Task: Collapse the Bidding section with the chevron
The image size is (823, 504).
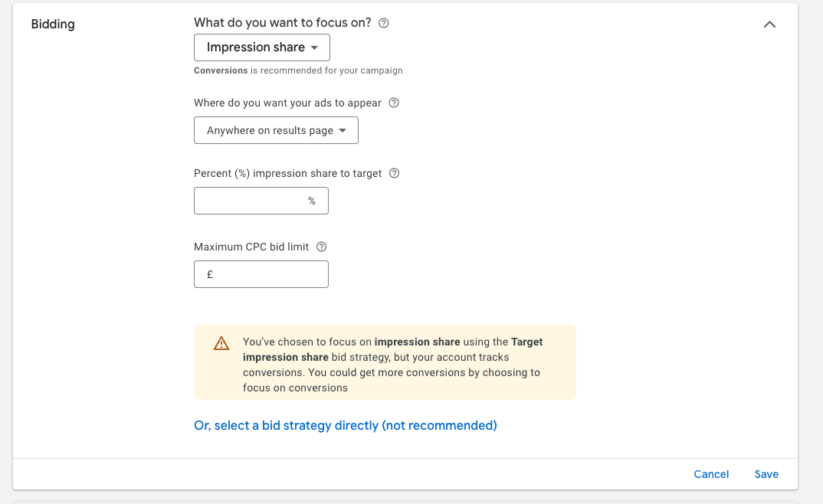Action: pos(770,24)
